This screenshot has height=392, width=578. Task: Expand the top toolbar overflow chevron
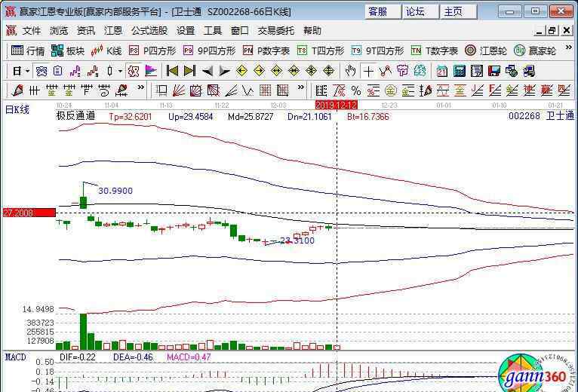pyautogui.click(x=568, y=47)
